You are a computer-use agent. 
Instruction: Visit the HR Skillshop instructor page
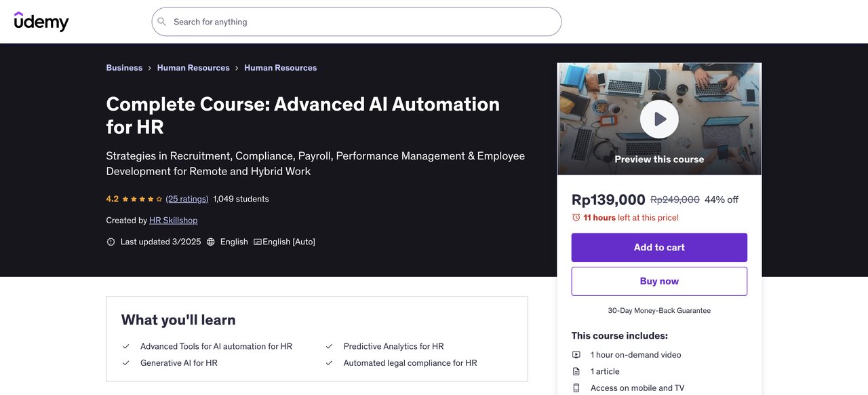174,221
